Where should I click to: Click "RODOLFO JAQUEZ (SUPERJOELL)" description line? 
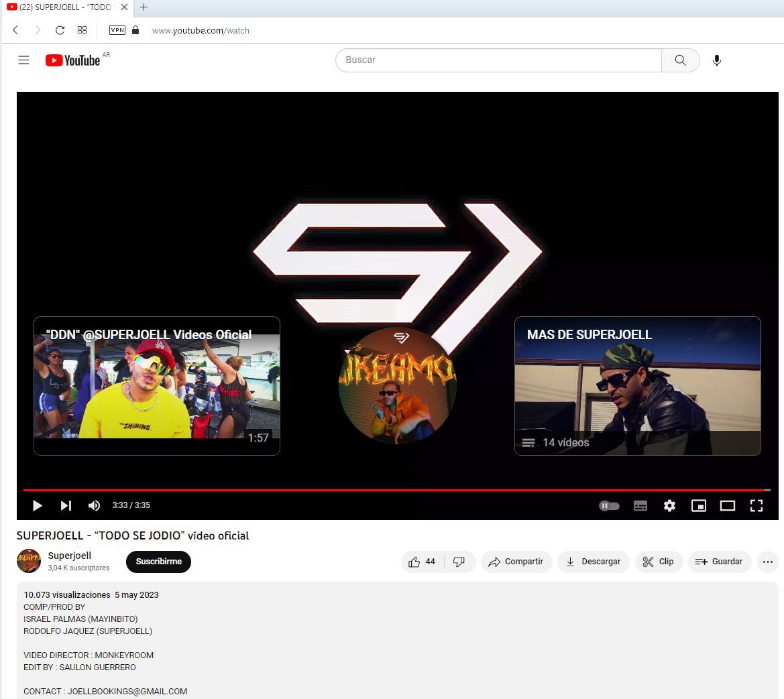pyautogui.click(x=88, y=631)
